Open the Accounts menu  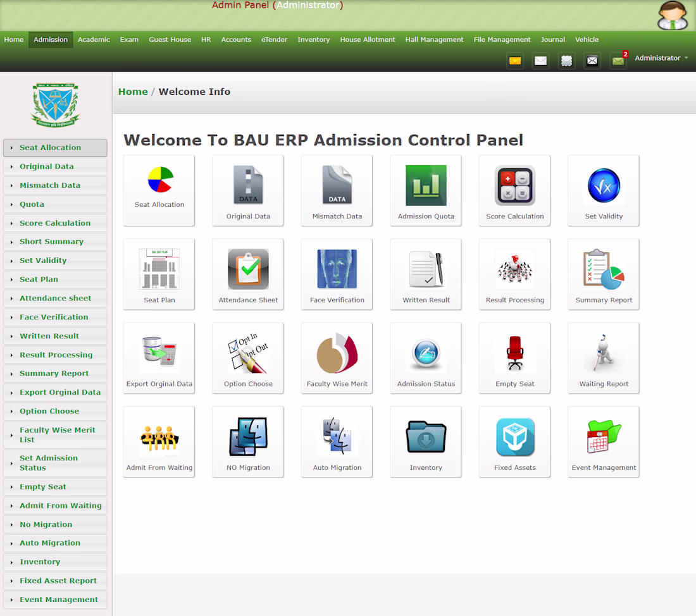236,39
